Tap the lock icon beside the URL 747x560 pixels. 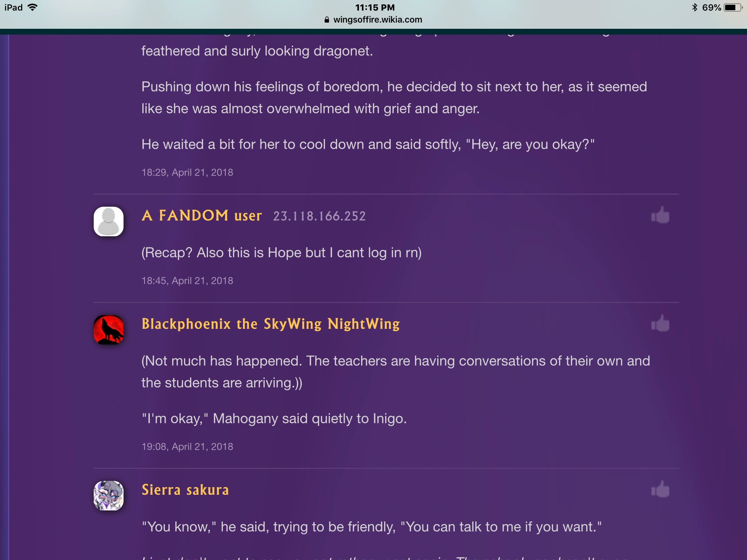pos(327,20)
